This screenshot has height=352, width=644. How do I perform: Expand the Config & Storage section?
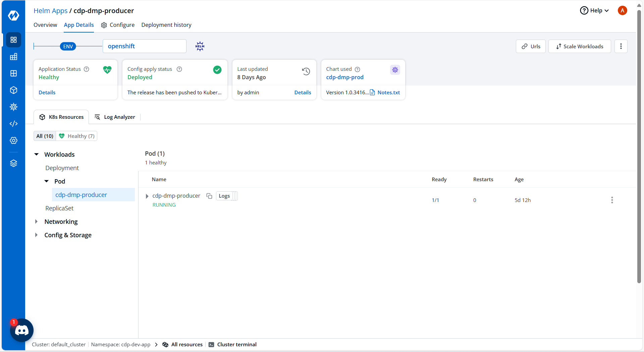(36, 235)
